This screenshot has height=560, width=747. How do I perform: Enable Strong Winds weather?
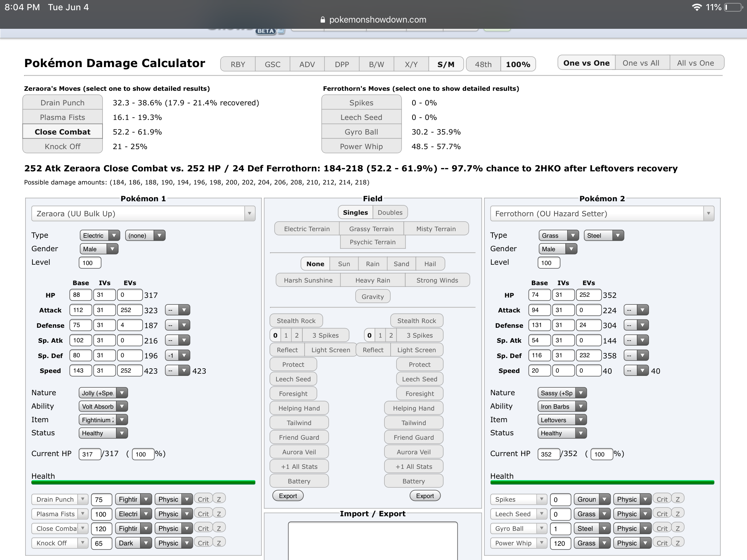(x=437, y=280)
